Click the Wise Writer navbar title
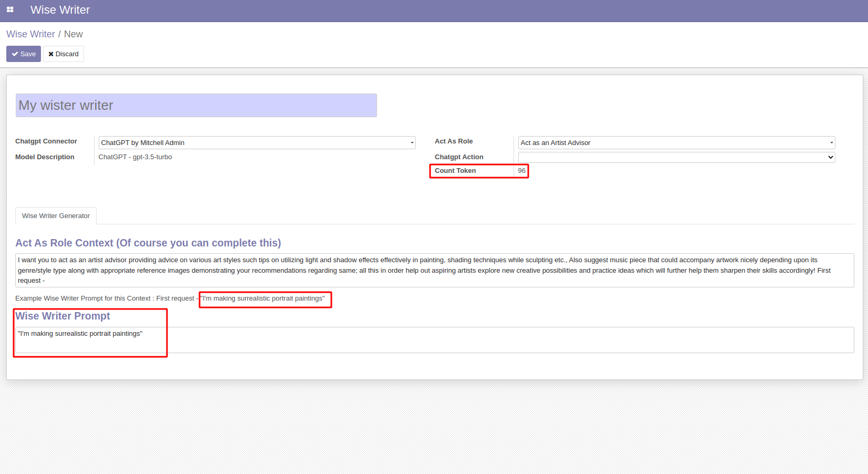Viewport: 868px width, 474px height. tap(60, 10)
